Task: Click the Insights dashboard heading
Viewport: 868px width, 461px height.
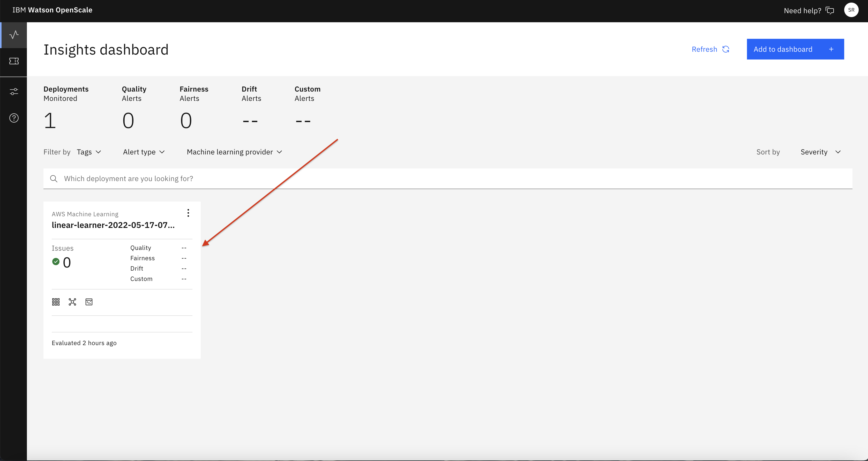Action: click(106, 49)
